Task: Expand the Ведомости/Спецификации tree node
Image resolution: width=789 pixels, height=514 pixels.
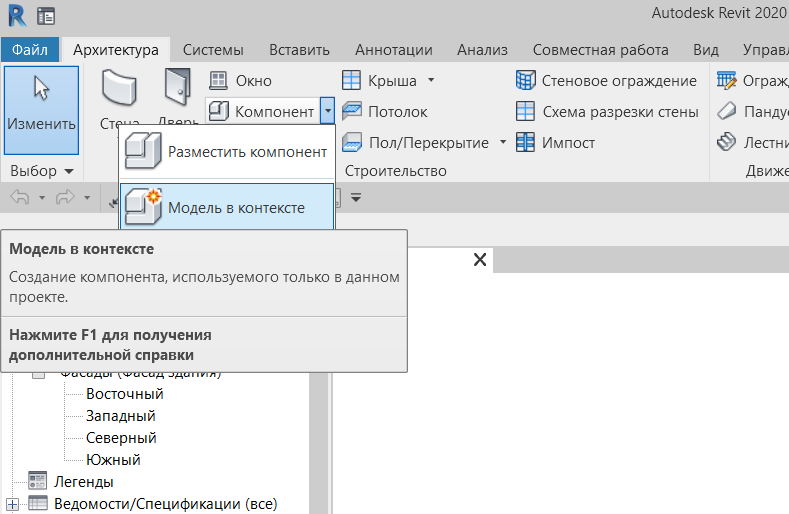Action: (x=12, y=503)
